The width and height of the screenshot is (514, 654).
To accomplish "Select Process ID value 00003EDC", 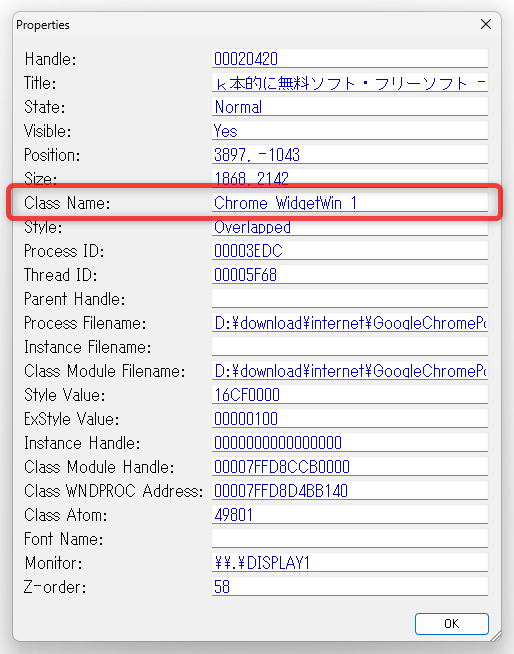I will pos(350,251).
